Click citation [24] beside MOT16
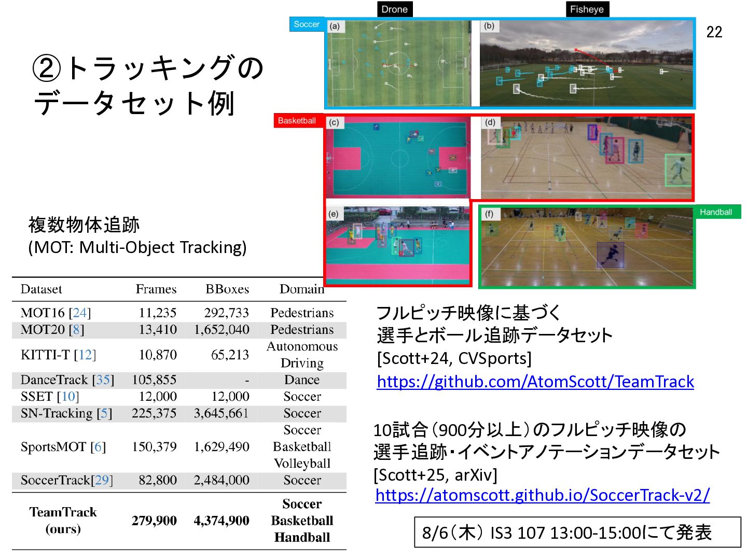The width and height of the screenshot is (747, 560). (x=80, y=313)
